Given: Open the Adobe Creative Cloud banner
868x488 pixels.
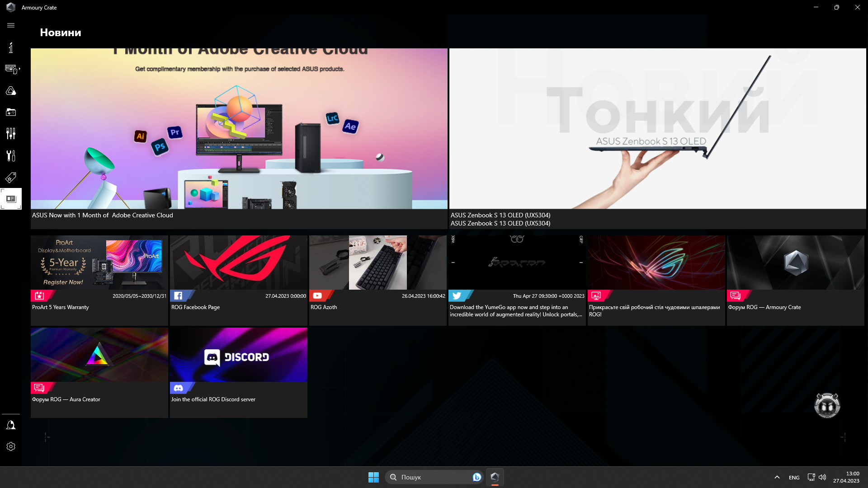Looking at the screenshot, I should pyautogui.click(x=239, y=129).
